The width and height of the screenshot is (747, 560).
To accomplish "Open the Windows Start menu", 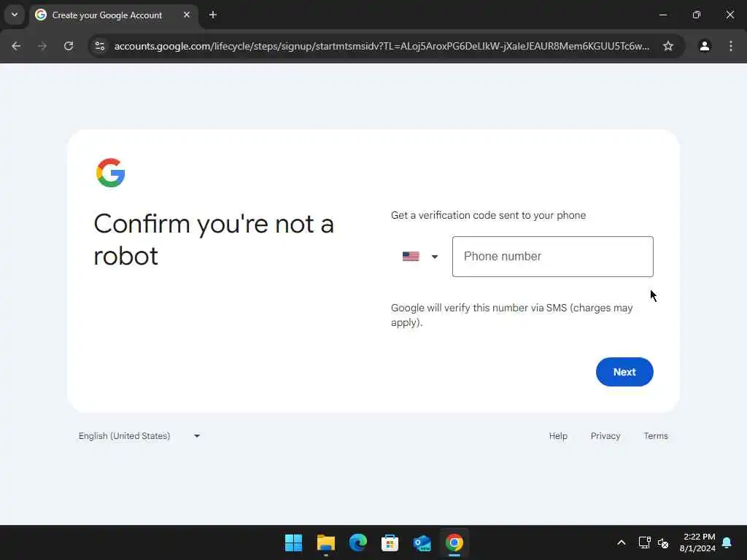I will (293, 542).
